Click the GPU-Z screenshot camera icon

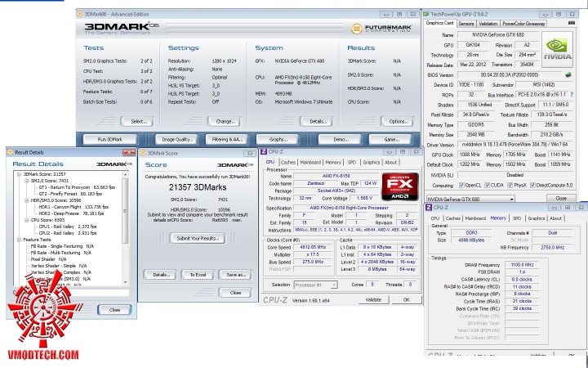pyautogui.click(x=572, y=23)
